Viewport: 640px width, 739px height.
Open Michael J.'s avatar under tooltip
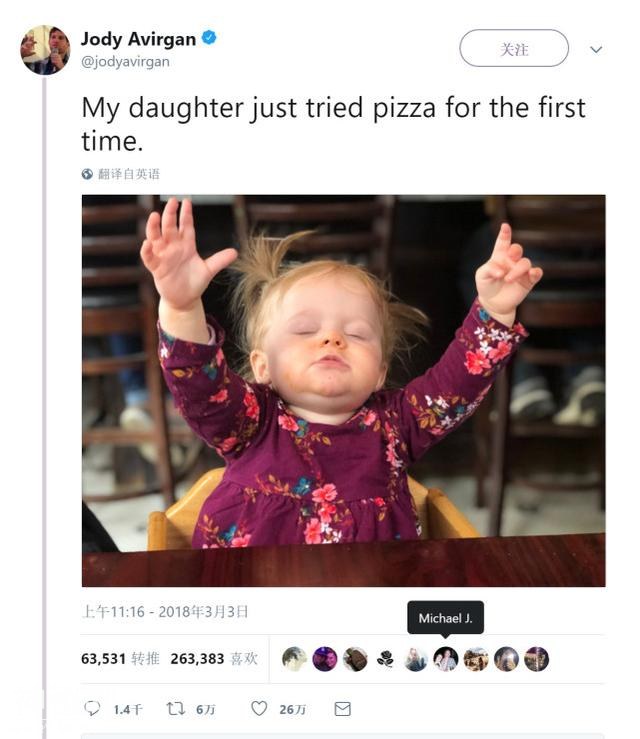(445, 659)
